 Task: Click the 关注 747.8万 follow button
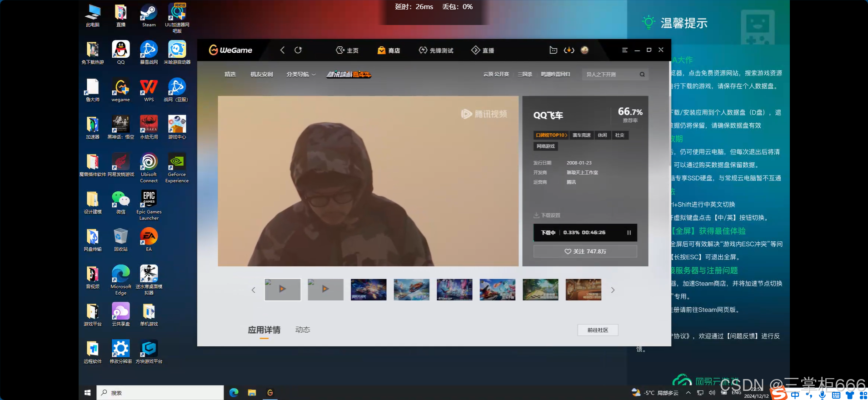click(x=585, y=251)
